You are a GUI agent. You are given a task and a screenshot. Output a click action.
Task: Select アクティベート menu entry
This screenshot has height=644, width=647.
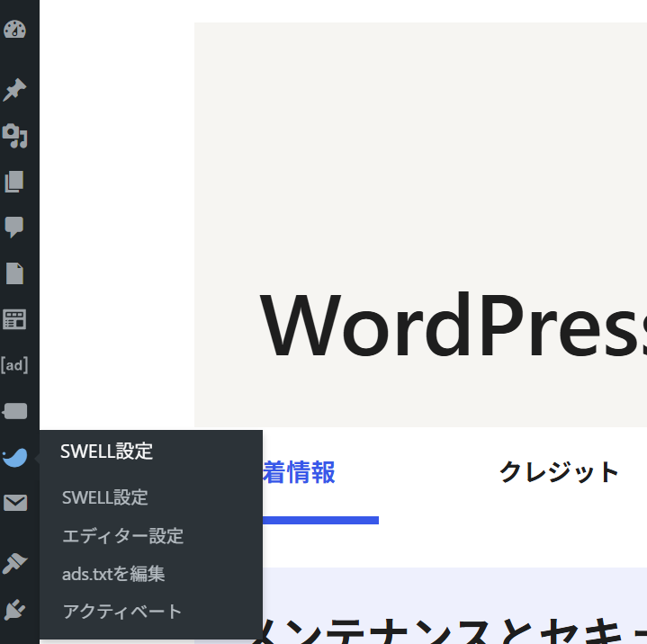click(122, 612)
